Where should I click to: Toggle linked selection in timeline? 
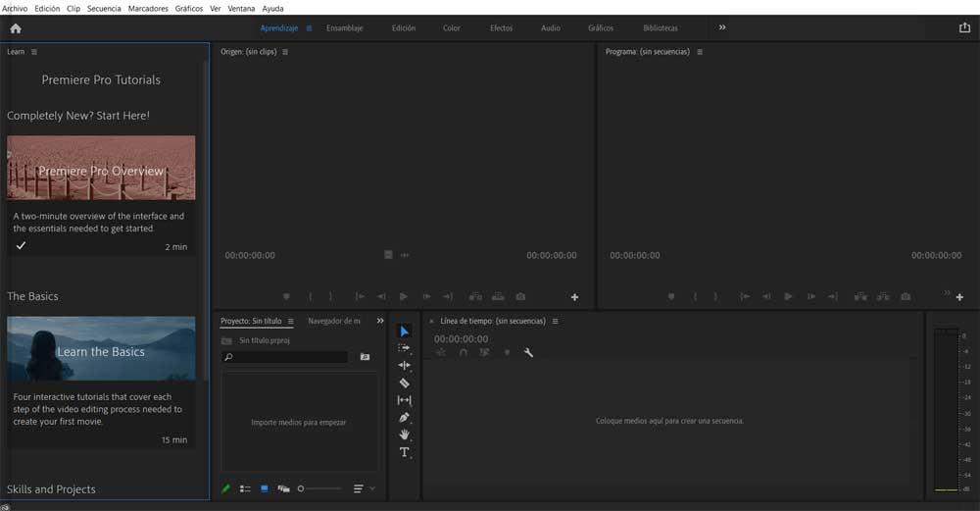[x=484, y=353]
